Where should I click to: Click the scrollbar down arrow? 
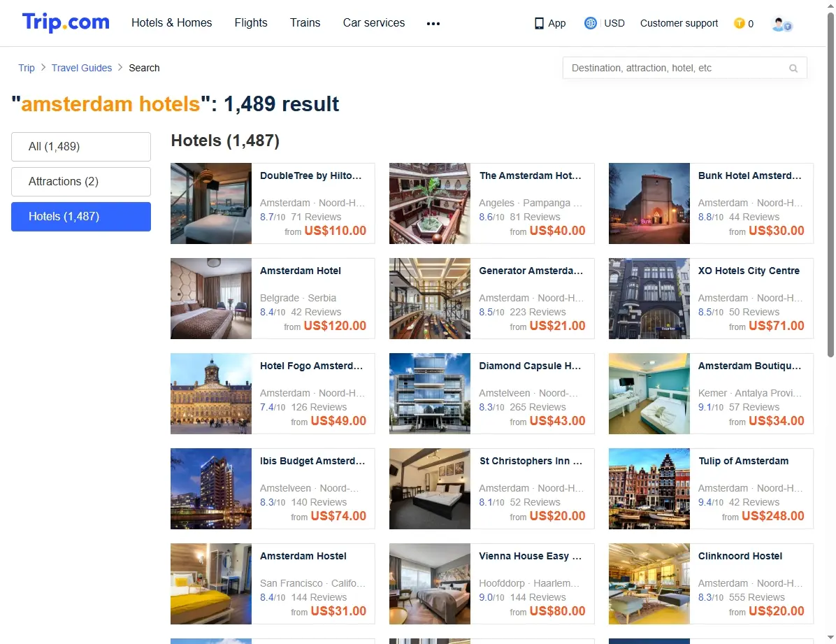[x=830, y=638]
